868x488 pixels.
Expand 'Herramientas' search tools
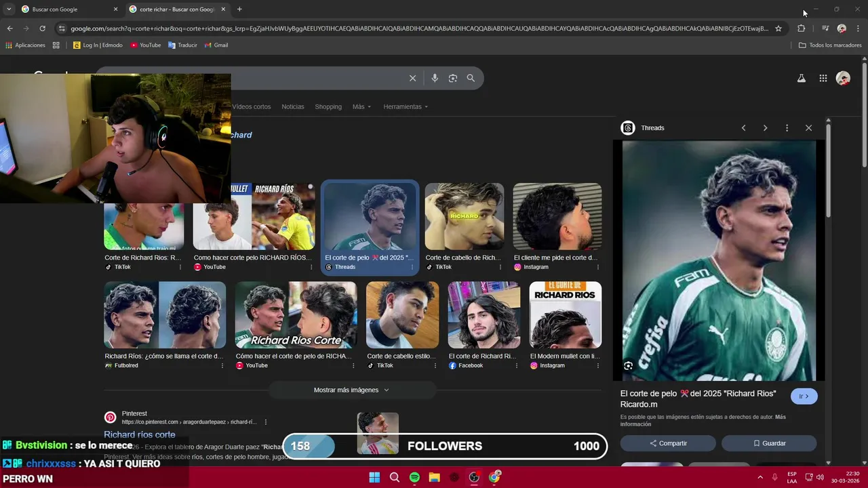point(406,106)
